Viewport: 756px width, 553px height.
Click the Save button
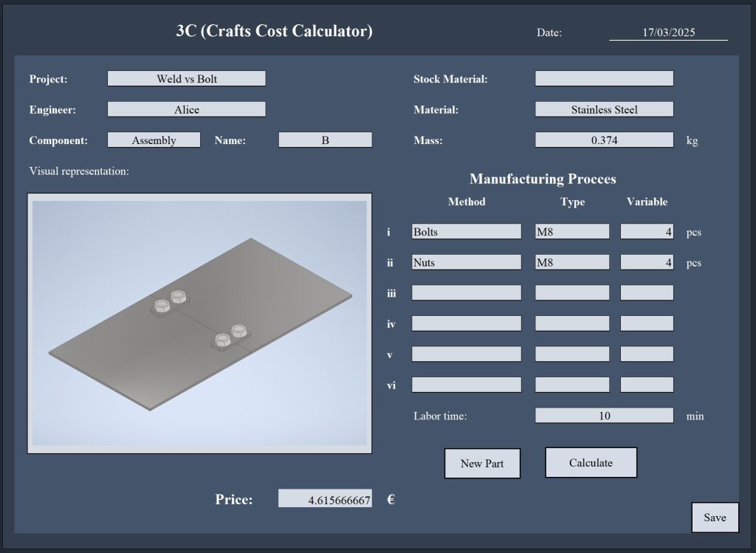click(x=715, y=518)
